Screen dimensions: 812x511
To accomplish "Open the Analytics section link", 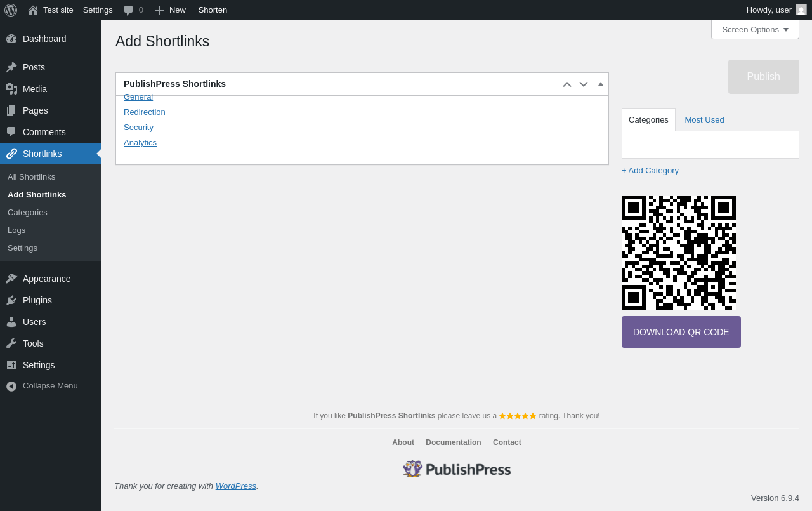I will 140,143.
